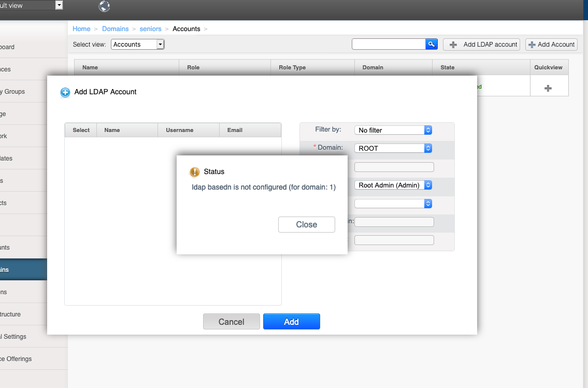Viewport: 588px width, 388px height.
Task: Open the Domain dropdown showing ROOT
Action: pyautogui.click(x=393, y=148)
